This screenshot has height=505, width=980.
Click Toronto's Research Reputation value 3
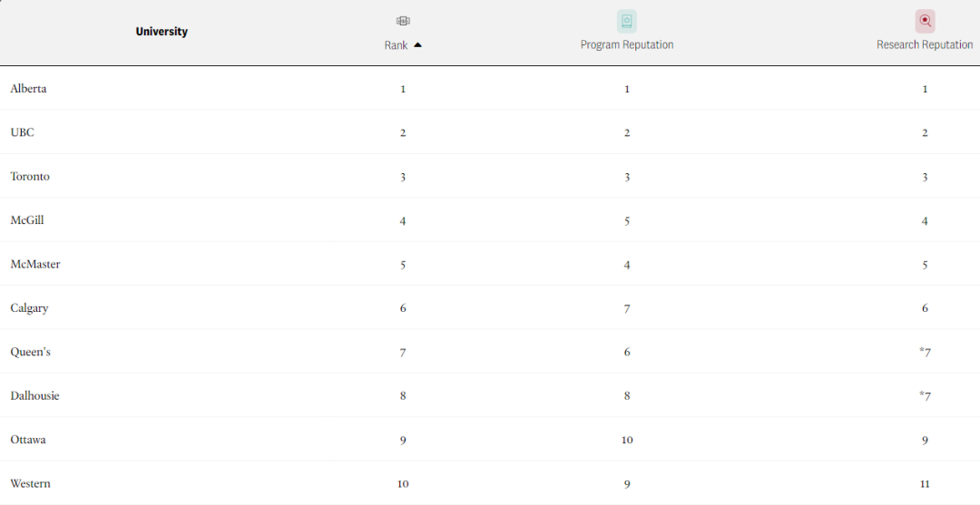point(925,178)
